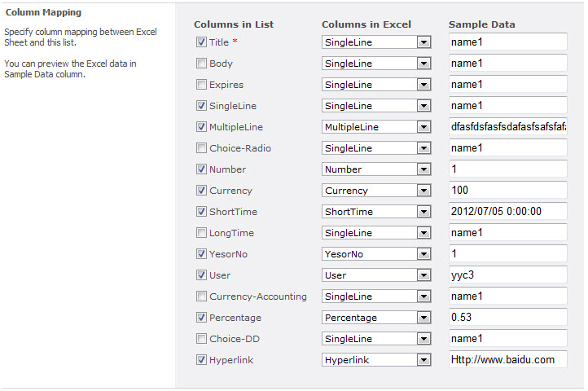The height and width of the screenshot is (391, 588).
Task: Select the sample data field showing yyc3
Action: click(x=507, y=275)
